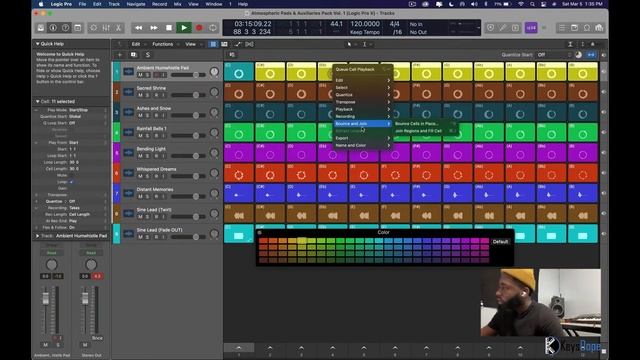The width and height of the screenshot is (640, 360).
Task: Click the Duplicate Track icon
Action: tap(133, 55)
